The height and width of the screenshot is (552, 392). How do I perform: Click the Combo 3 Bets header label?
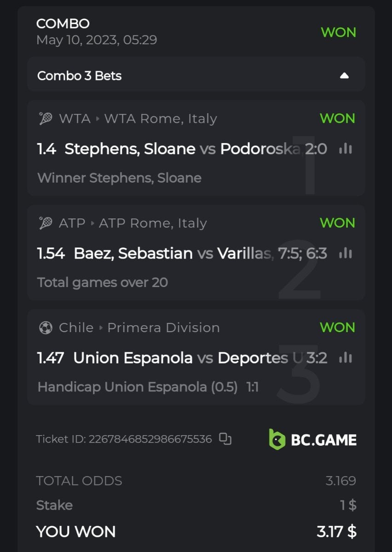(x=79, y=75)
